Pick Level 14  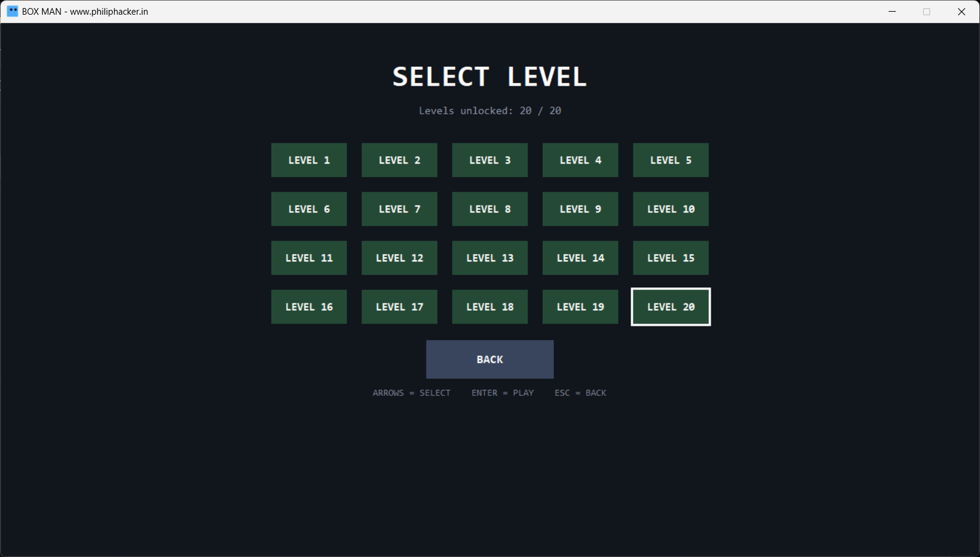(580, 258)
